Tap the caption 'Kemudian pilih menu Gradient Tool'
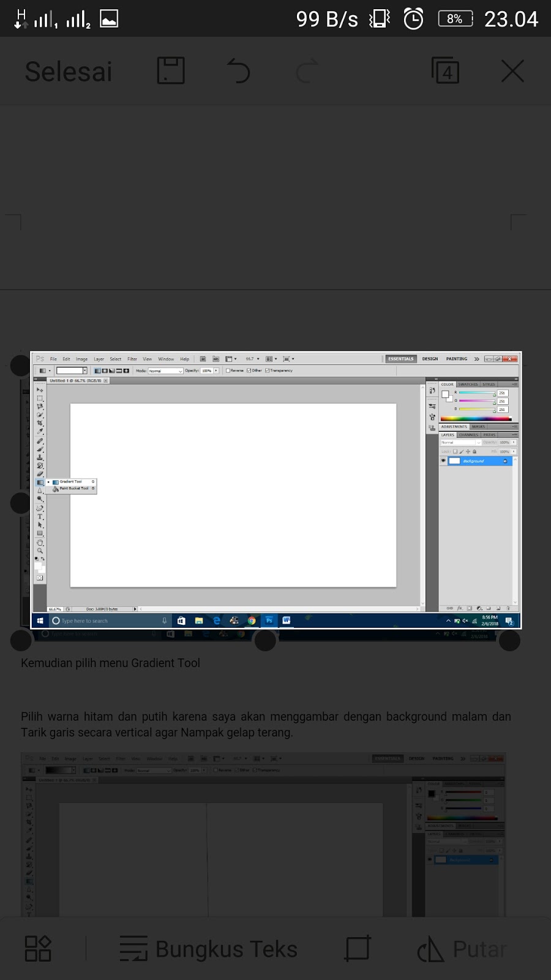The image size is (551, 980). click(110, 663)
